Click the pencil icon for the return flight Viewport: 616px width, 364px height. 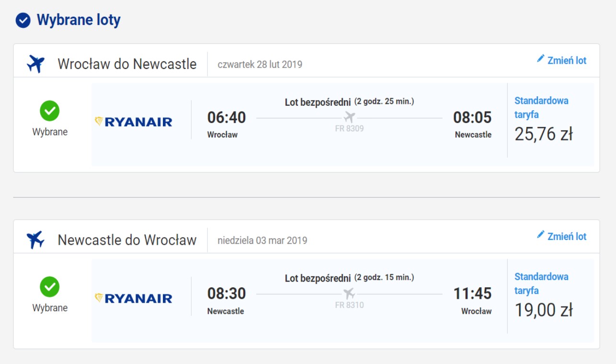pos(541,235)
